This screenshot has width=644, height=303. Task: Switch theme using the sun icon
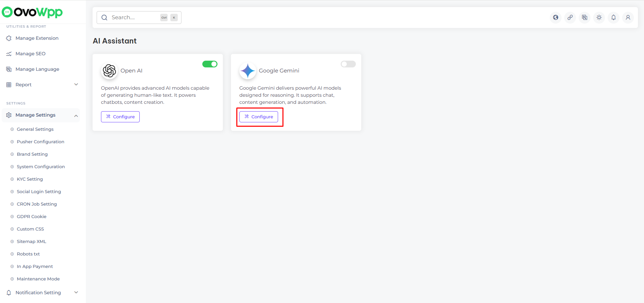click(599, 18)
